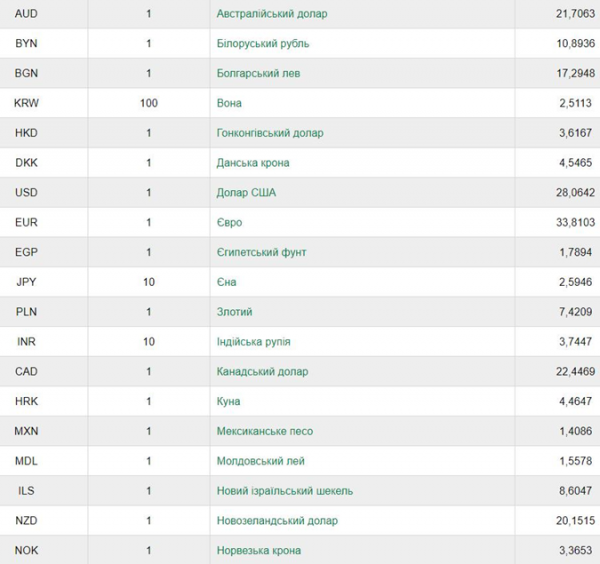Open Гонконгівський долар details
The image size is (600, 564).
coord(270,133)
